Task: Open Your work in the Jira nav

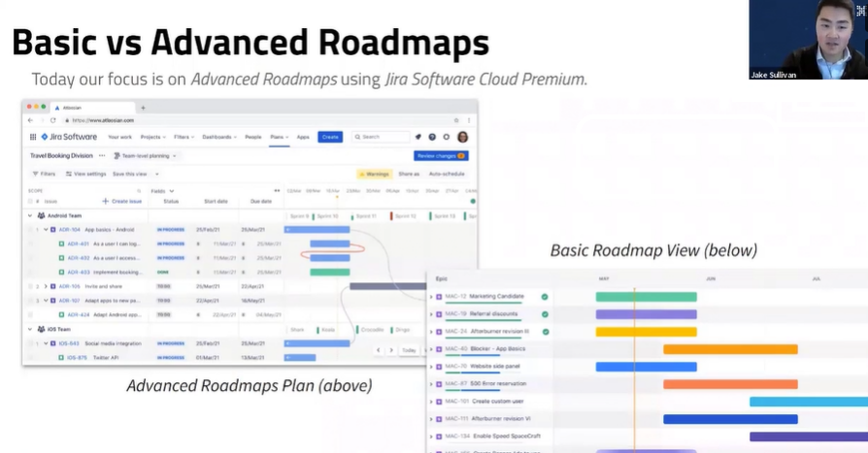Action: [119, 137]
